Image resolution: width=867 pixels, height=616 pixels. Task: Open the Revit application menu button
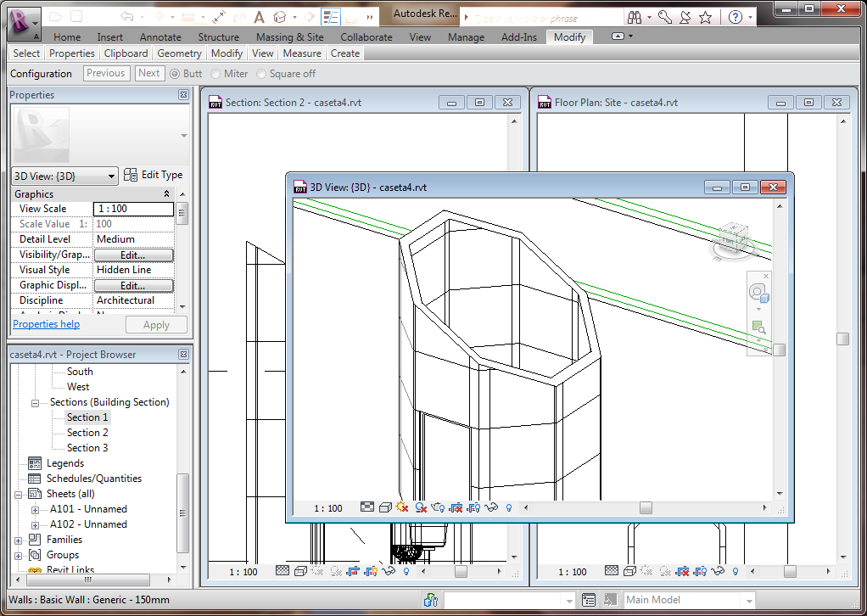point(24,22)
